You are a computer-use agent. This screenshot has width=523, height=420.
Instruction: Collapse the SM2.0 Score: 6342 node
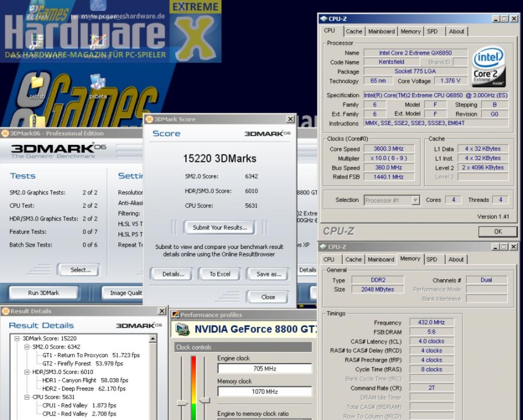pyautogui.click(x=27, y=347)
